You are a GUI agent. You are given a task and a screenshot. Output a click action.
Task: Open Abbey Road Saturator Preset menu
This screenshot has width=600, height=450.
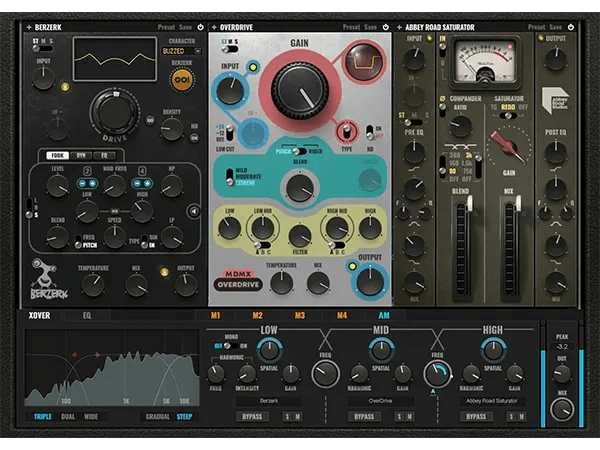tap(536, 27)
